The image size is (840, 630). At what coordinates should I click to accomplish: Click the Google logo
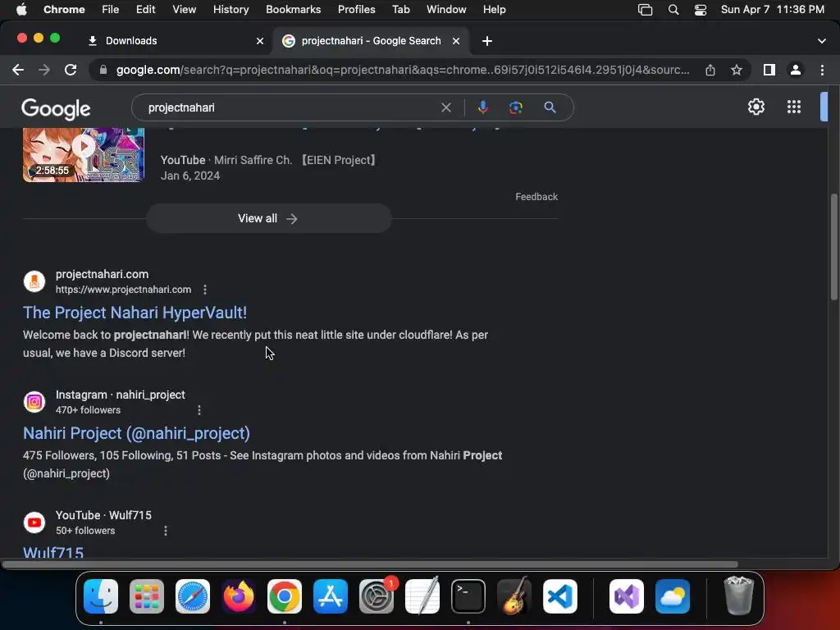coord(56,109)
